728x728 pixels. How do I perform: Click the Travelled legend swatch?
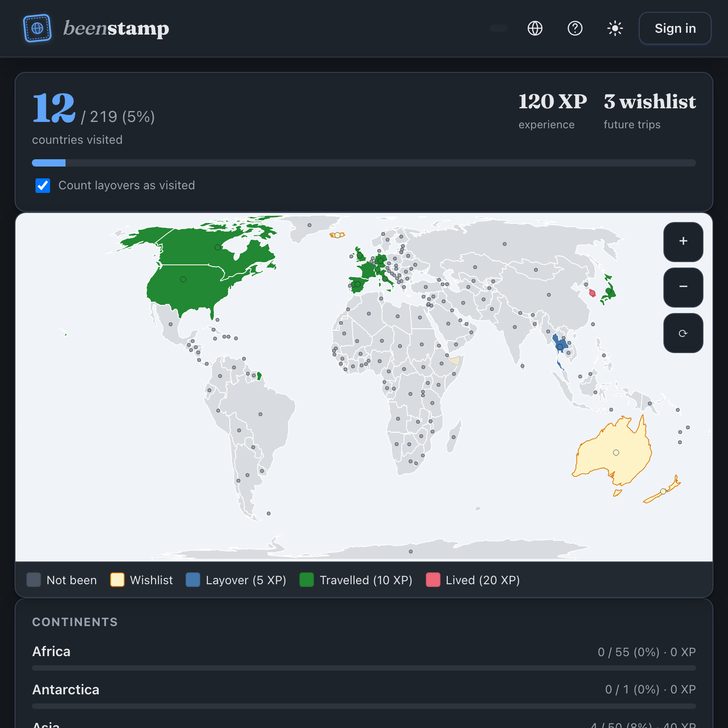307,580
